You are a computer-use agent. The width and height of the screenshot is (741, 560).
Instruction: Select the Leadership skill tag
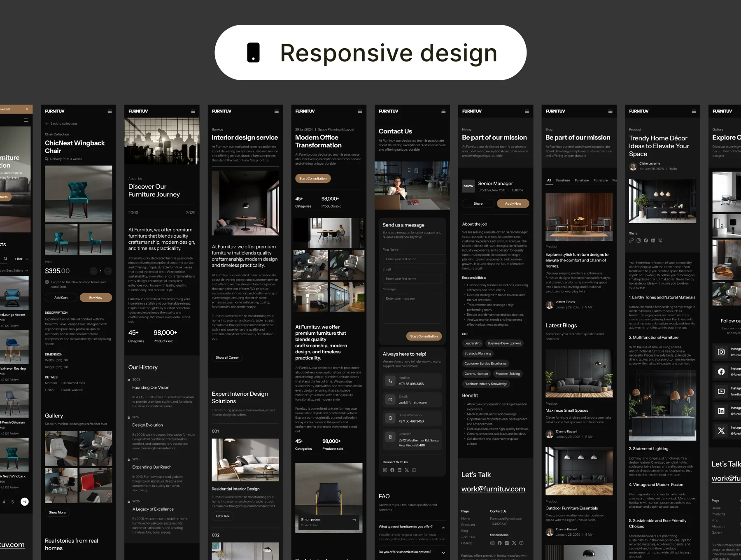pos(473,343)
